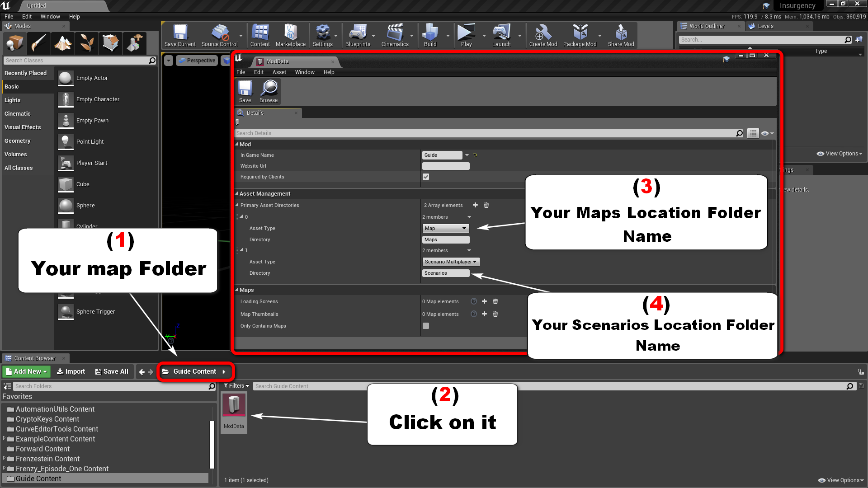Open the Marketplace from the toolbar

point(291,35)
